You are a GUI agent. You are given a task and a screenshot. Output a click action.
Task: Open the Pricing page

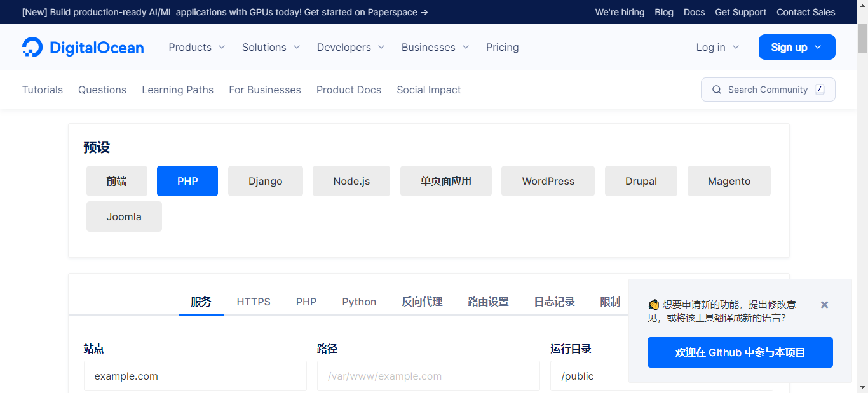[x=503, y=47]
